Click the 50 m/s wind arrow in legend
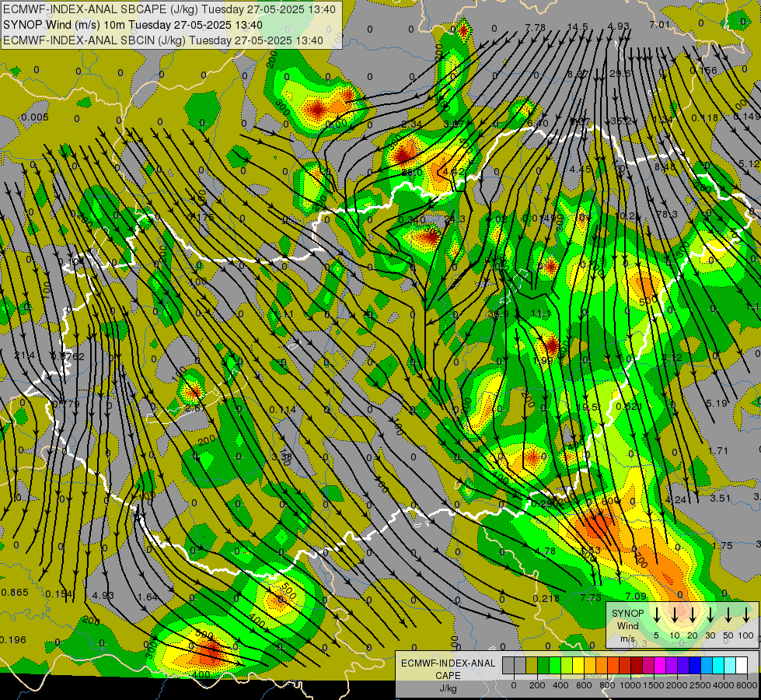 point(728,614)
